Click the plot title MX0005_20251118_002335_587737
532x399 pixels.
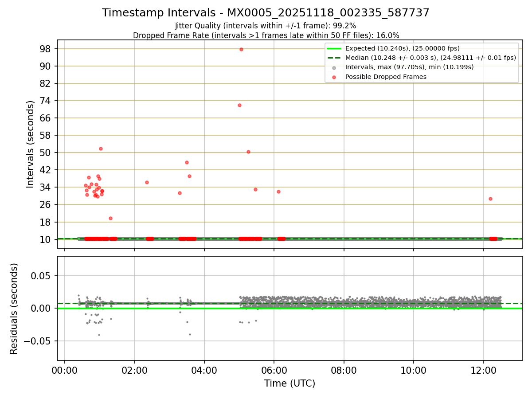click(266, 13)
